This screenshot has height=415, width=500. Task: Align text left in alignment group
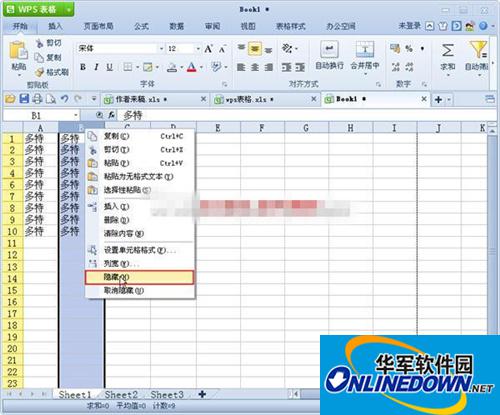241,67
